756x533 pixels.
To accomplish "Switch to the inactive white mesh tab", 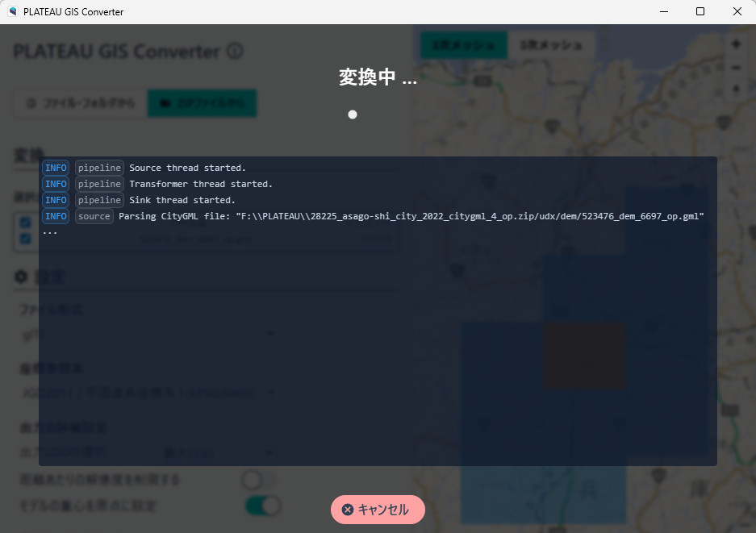I will click(x=551, y=45).
